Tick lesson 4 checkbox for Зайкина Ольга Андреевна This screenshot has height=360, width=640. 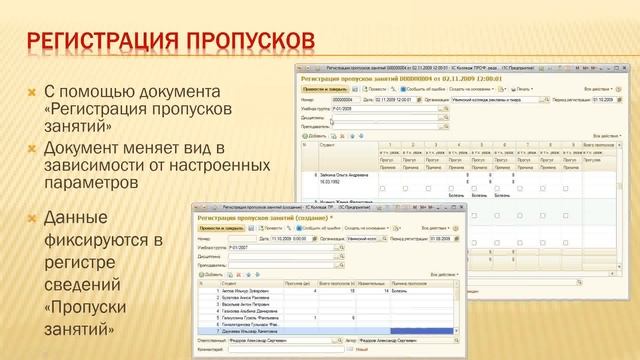(x=451, y=189)
